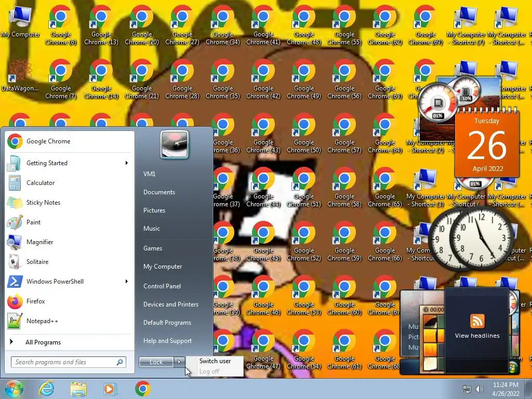Click the user account picture in Start menu

(x=175, y=144)
